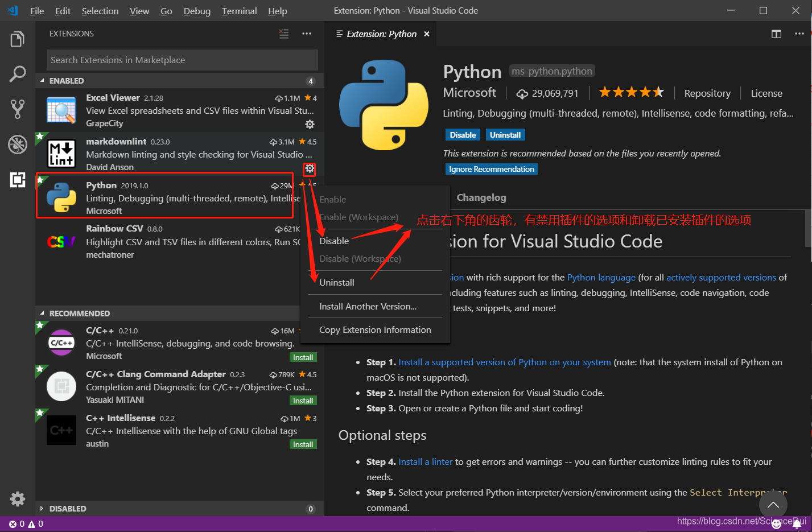Open the License link
This screenshot has height=532, width=812.
pyautogui.click(x=766, y=93)
